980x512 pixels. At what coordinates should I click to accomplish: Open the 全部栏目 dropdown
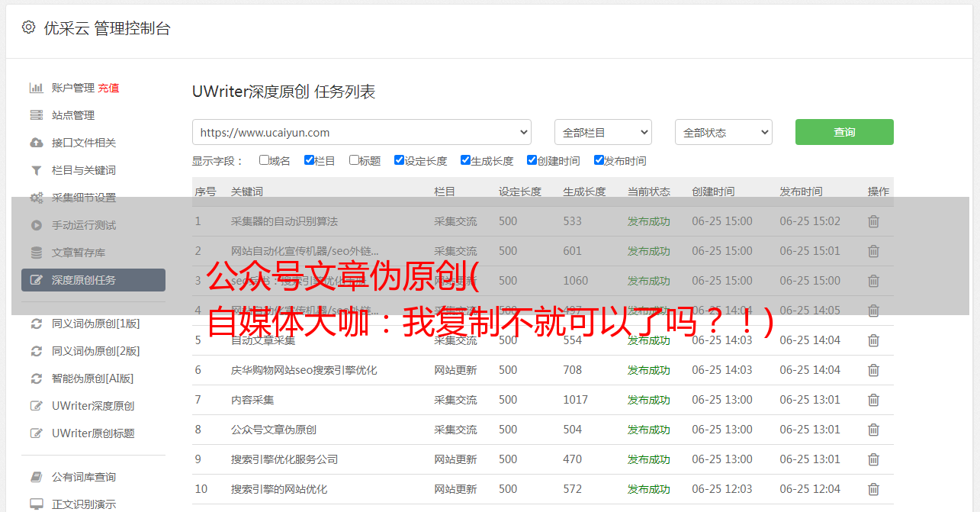click(603, 132)
